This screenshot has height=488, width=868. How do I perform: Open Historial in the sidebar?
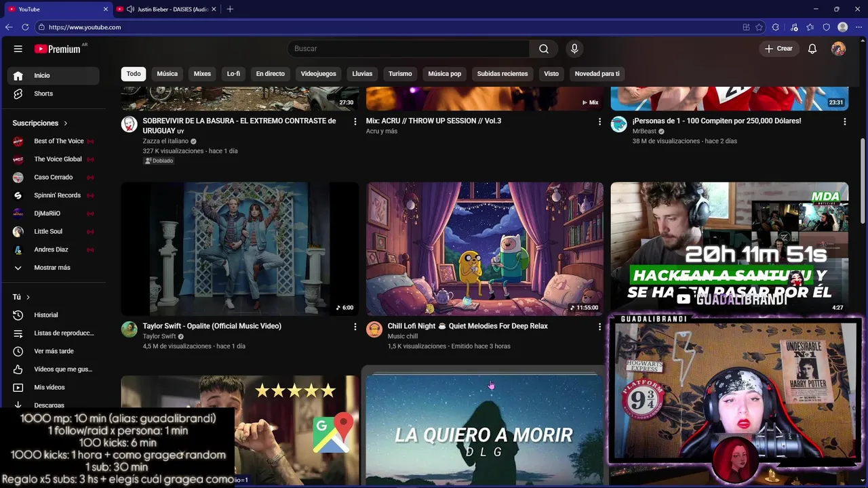[x=53, y=315]
